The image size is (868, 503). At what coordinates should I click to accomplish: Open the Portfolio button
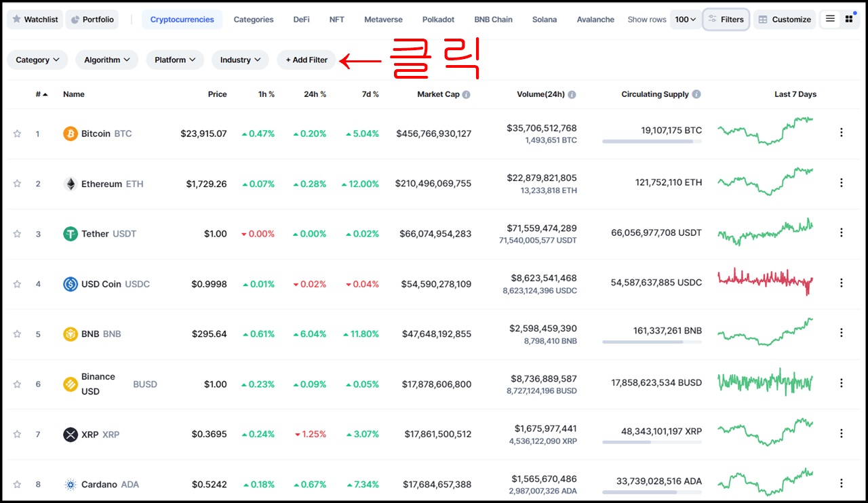[92, 20]
